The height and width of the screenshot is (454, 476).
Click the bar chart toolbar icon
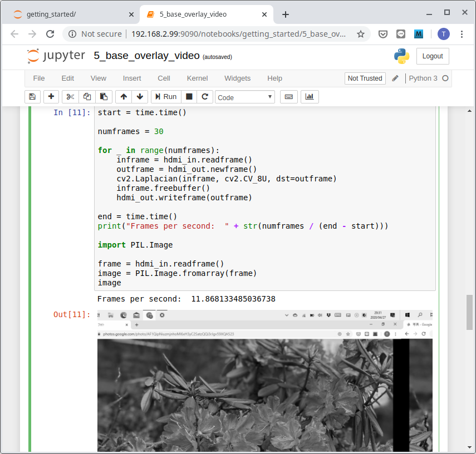tap(310, 97)
